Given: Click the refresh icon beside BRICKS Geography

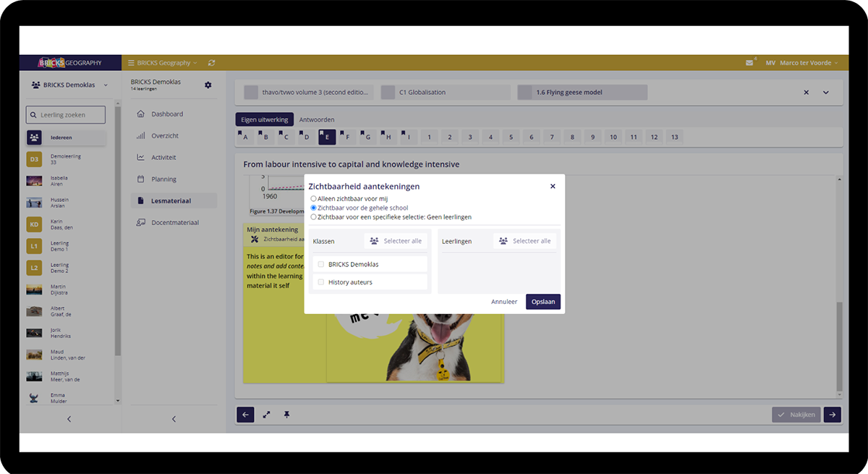Looking at the screenshot, I should click(x=211, y=63).
